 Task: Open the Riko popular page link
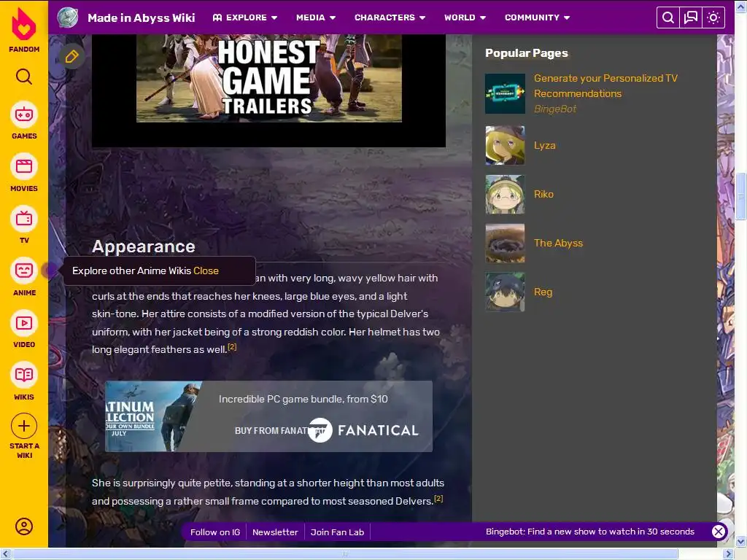tap(543, 194)
